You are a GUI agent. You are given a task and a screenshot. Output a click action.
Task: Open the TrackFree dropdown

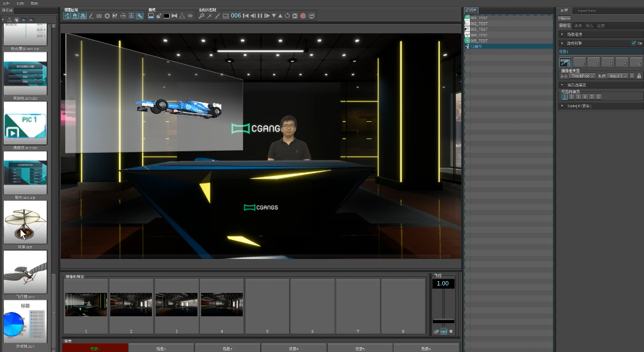[x=582, y=76]
